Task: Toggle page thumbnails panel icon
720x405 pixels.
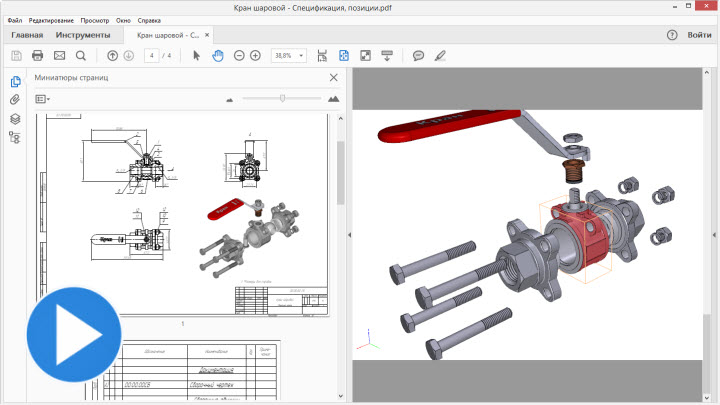Action: 15,82
